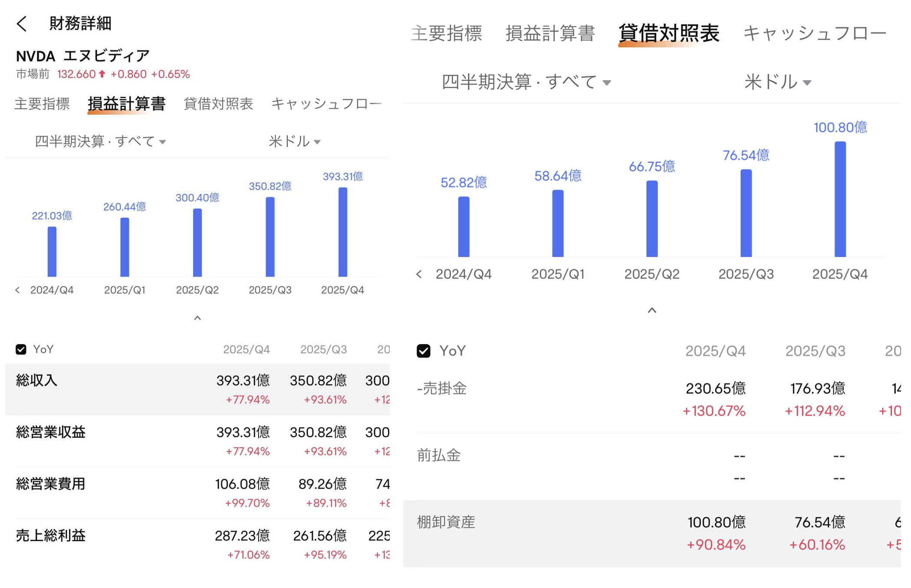The image size is (911, 588).
Task: Select 損益計算書 tab in right panel
Action: coord(550,33)
